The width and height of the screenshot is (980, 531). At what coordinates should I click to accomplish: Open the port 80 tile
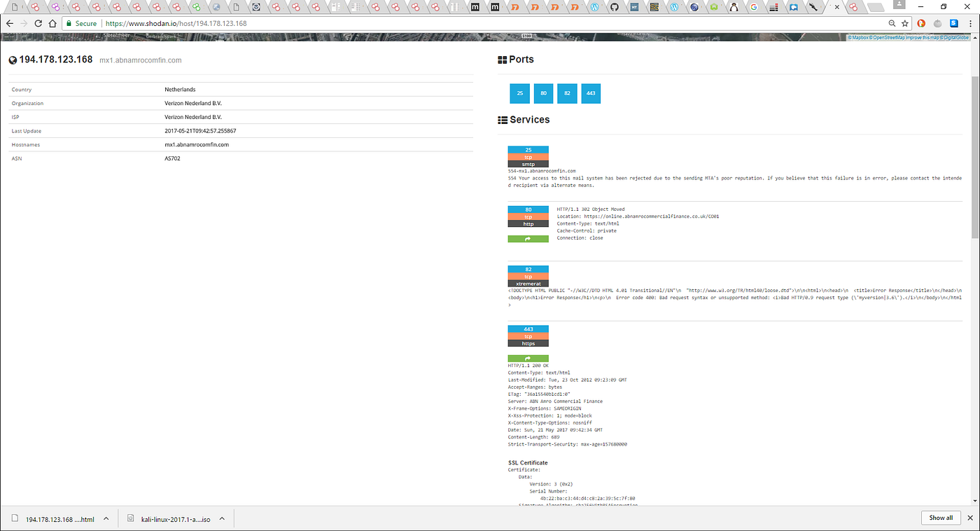(x=543, y=93)
